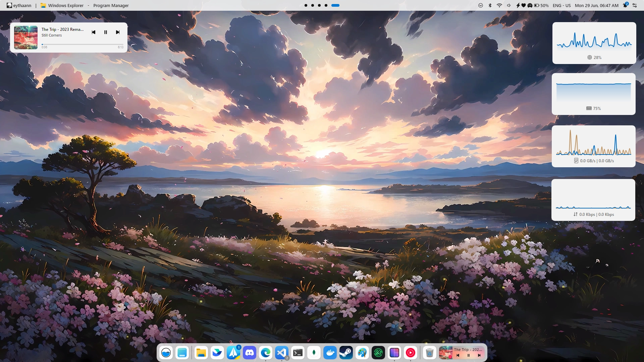Switch to the third workspace dot
The image size is (644, 362).
click(319, 5)
